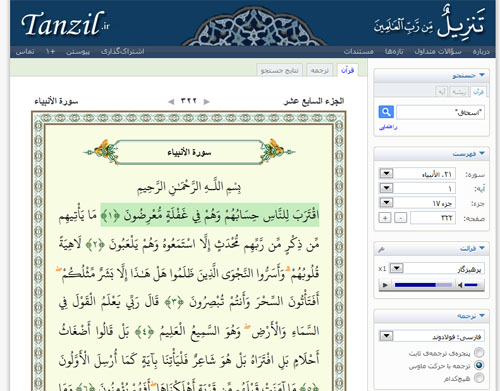Screen dimensions: 500x391
Task: Select the قرآن search scope tab
Action: coord(478,92)
